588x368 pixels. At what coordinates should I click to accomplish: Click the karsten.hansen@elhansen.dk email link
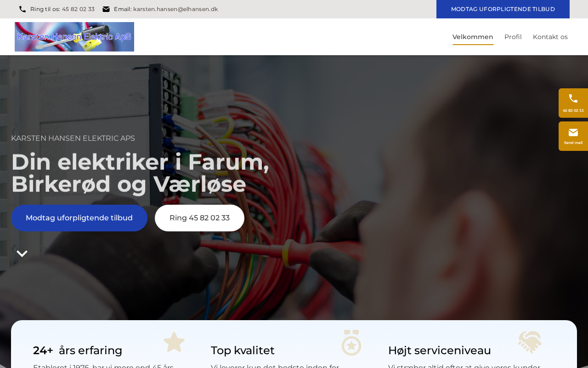point(175,9)
